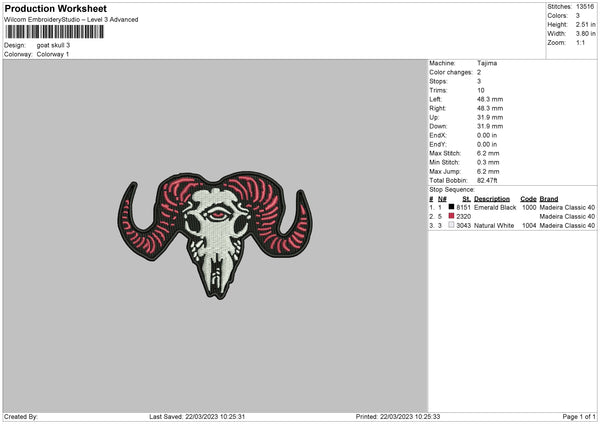The width and height of the screenshot is (600, 424).
Task: Click the barcode under the worksheet title
Action: (x=54, y=32)
